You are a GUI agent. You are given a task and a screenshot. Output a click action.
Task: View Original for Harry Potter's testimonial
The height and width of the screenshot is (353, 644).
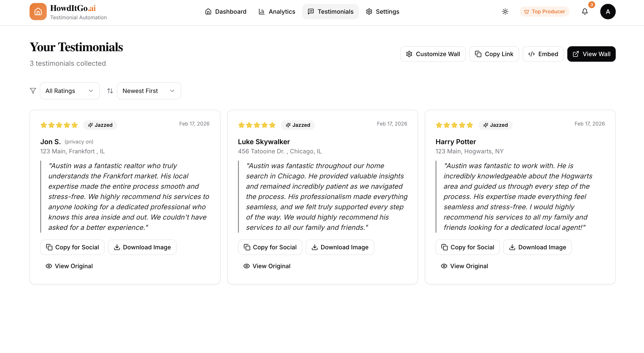[464, 266]
